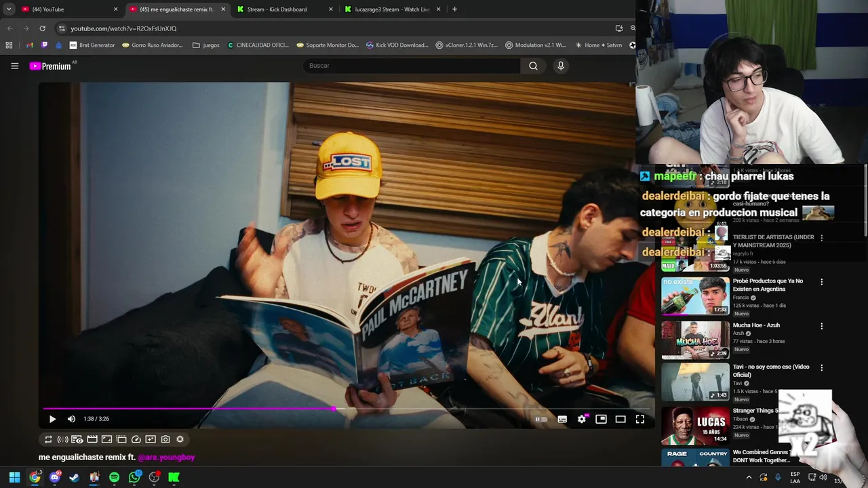The width and height of the screenshot is (868, 488).
Task: Open OBS Studio from the taskbar
Action: pyautogui.click(x=155, y=477)
